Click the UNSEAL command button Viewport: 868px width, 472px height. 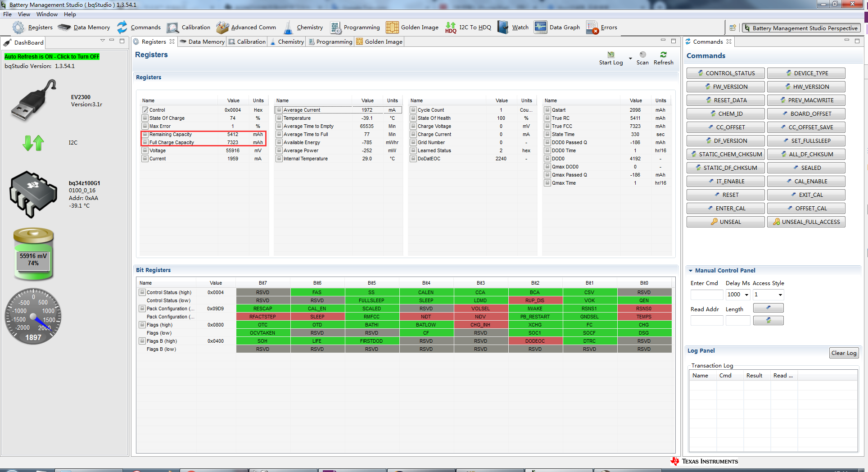point(726,222)
